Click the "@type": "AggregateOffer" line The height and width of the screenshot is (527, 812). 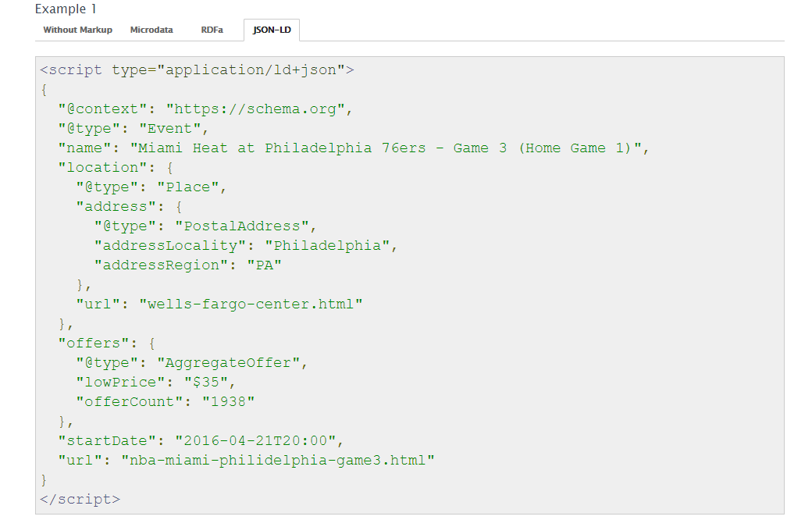point(191,363)
